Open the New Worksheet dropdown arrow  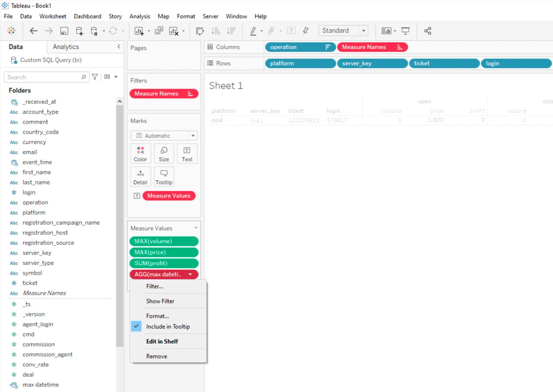149,31
